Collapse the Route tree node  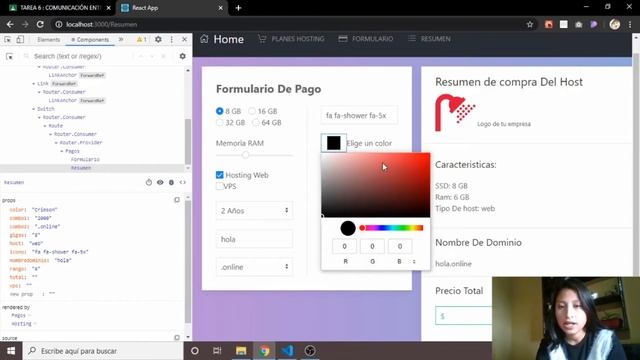point(45,126)
